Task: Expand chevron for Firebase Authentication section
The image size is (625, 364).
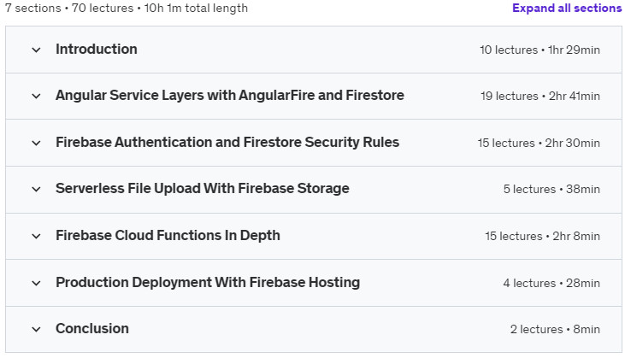Action: (x=36, y=143)
